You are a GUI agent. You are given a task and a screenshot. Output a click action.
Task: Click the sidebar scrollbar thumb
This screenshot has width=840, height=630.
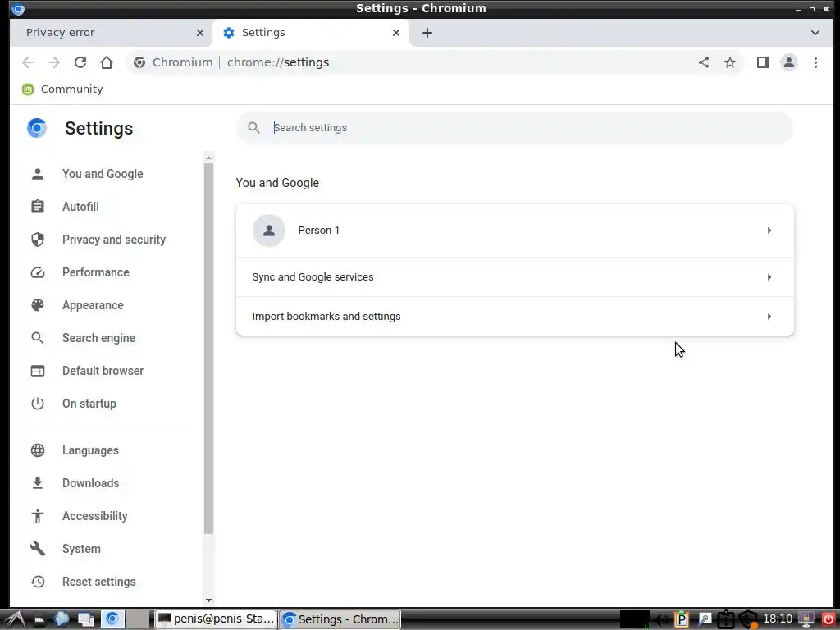point(209,348)
